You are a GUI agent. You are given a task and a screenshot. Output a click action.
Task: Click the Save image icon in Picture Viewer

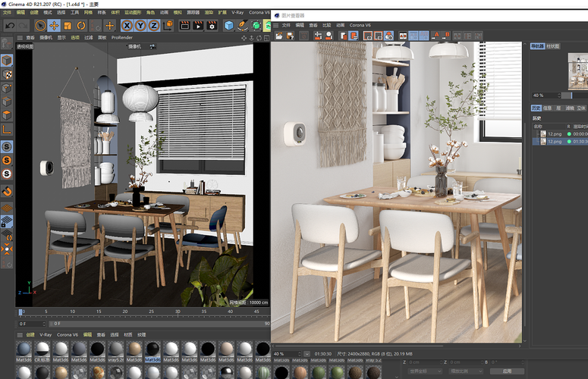[x=291, y=36]
